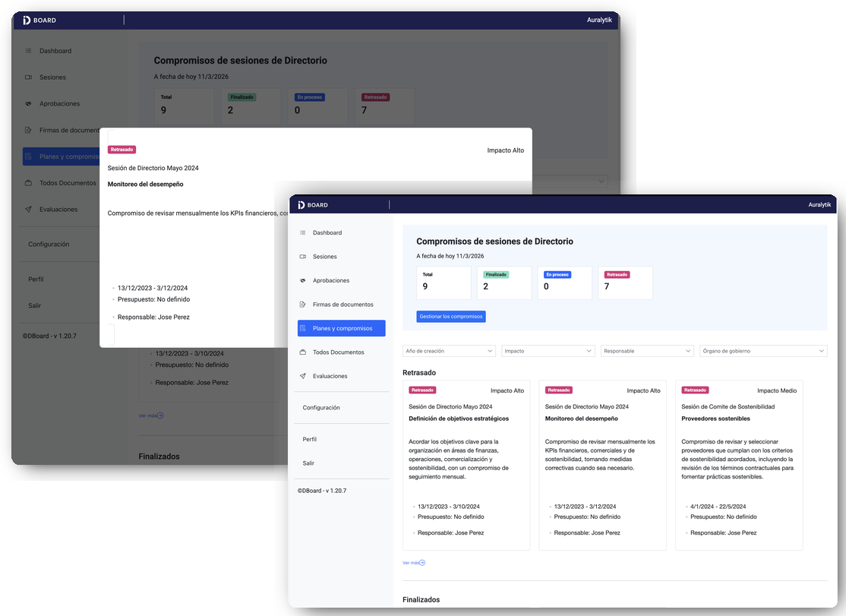This screenshot has width=846, height=616.
Task: Click the Firmas de documentos icon in front window
Action: (303, 305)
